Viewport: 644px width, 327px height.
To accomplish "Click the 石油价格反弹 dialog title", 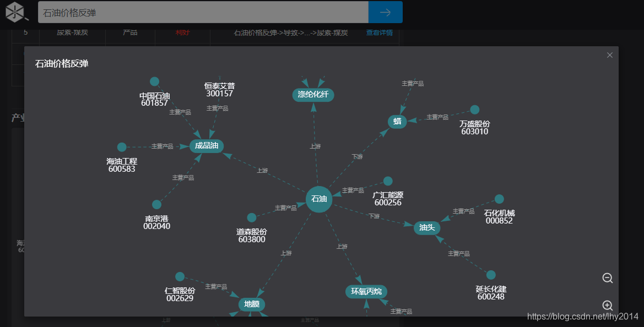I will click(62, 64).
